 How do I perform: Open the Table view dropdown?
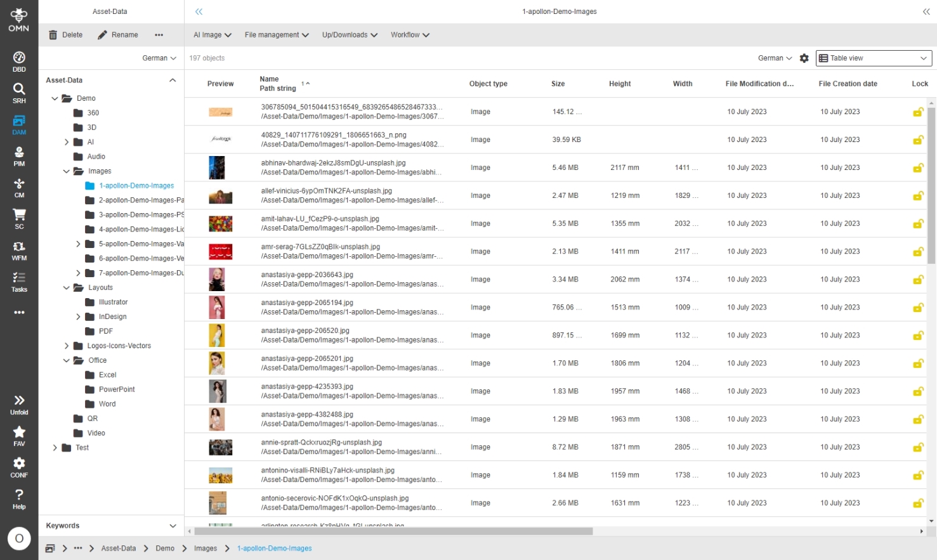(873, 58)
